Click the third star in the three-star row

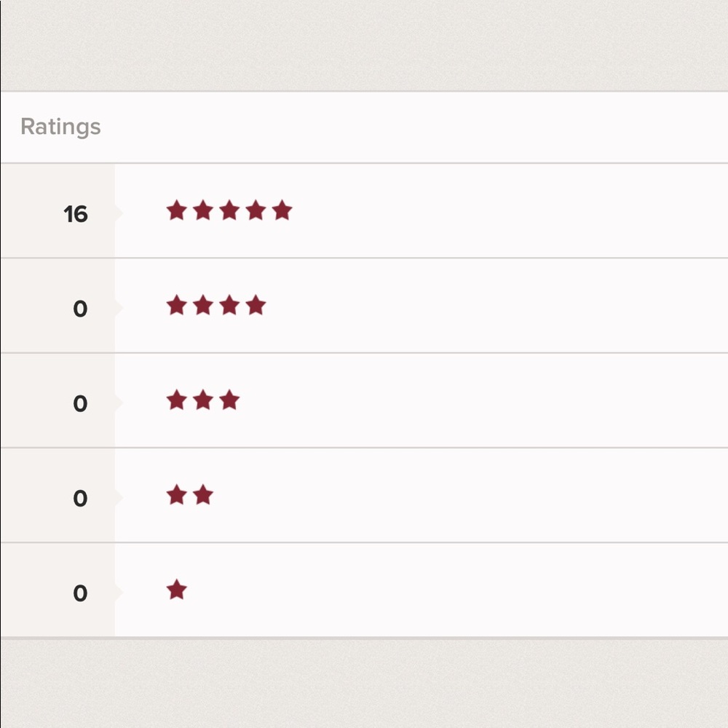[229, 400]
